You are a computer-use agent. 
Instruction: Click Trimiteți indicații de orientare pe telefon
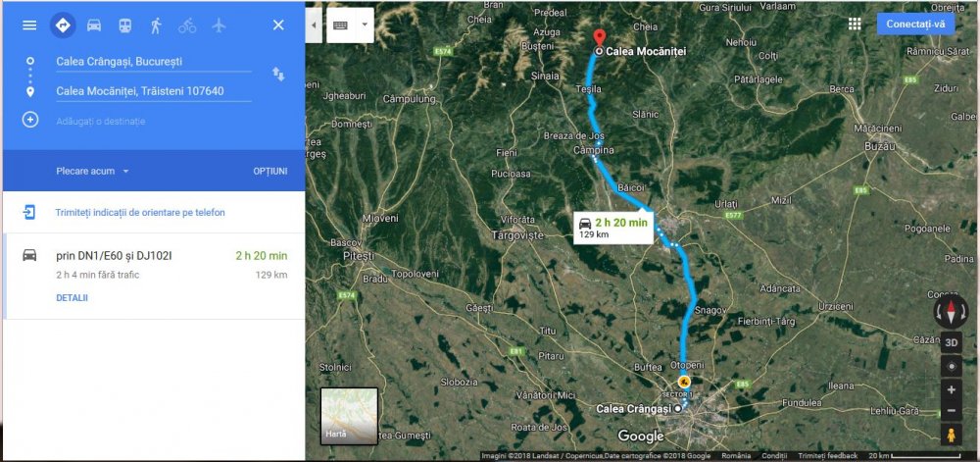pyautogui.click(x=140, y=213)
